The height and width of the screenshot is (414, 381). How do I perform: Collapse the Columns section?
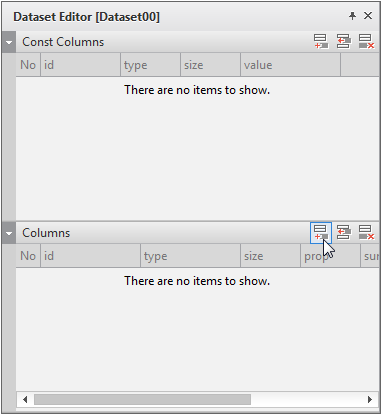9,233
